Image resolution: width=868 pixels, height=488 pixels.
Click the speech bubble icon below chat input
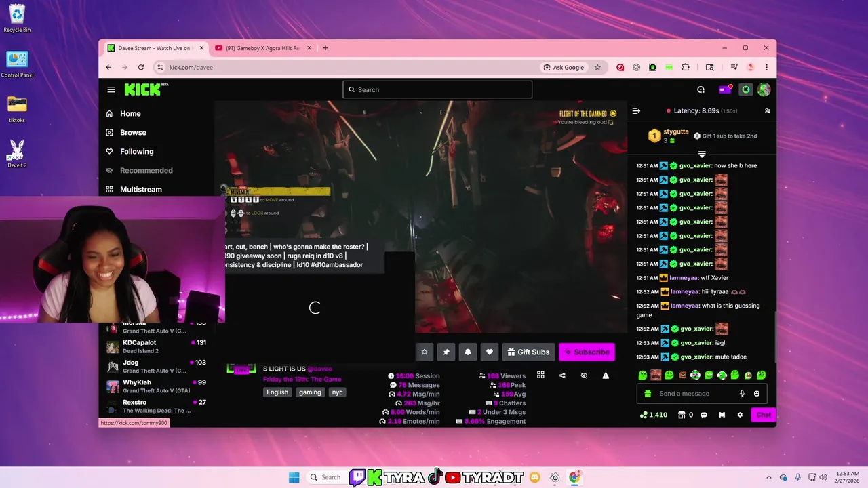click(703, 415)
